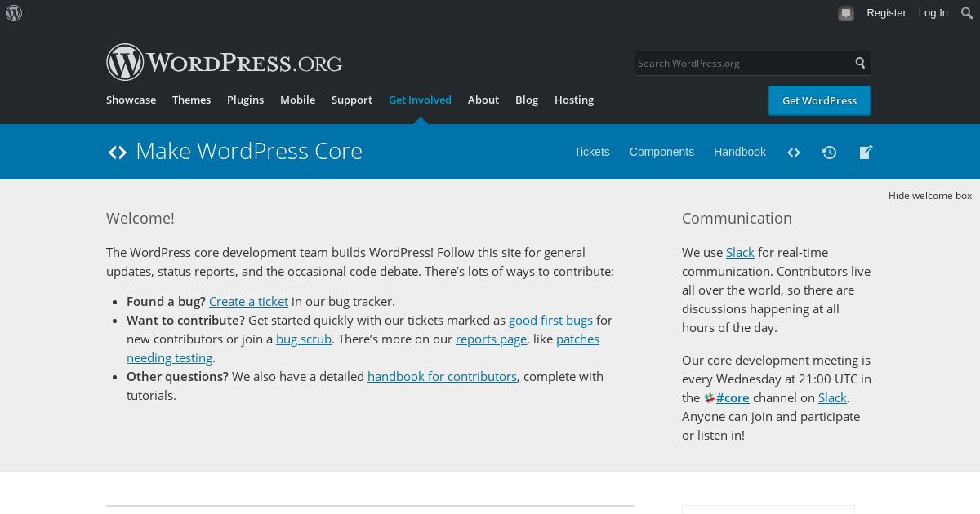Open the Showcase menu item

click(131, 100)
